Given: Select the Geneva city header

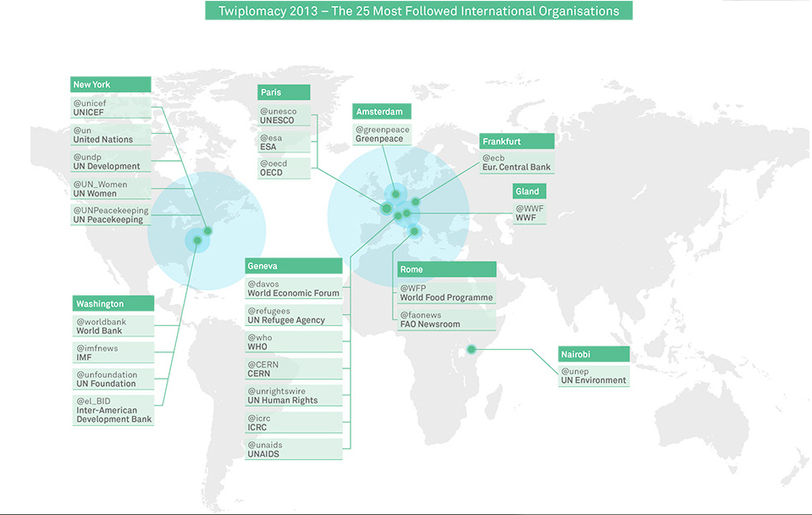Looking at the screenshot, I should pyautogui.click(x=294, y=266).
